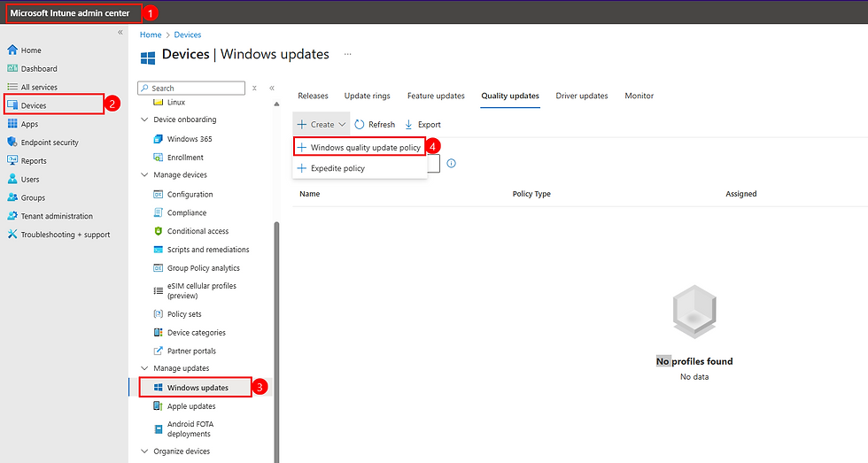Click the info icon beside the filter box

tap(451, 163)
